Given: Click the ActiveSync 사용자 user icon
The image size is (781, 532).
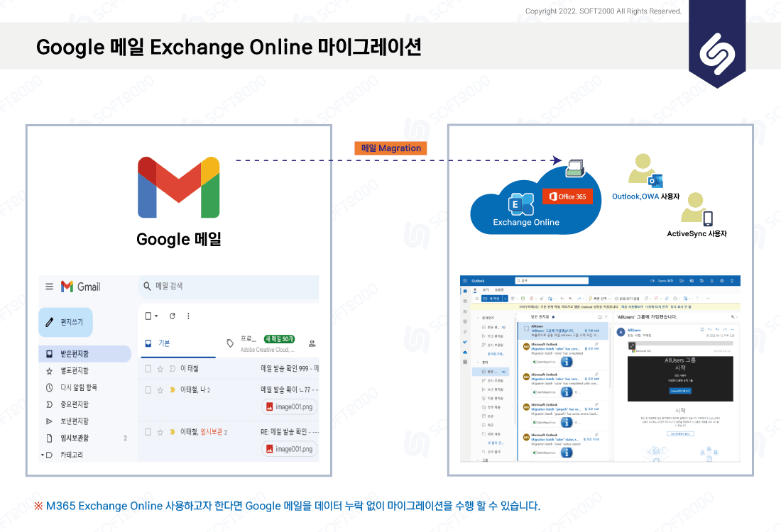Looking at the screenshot, I should (x=697, y=209).
